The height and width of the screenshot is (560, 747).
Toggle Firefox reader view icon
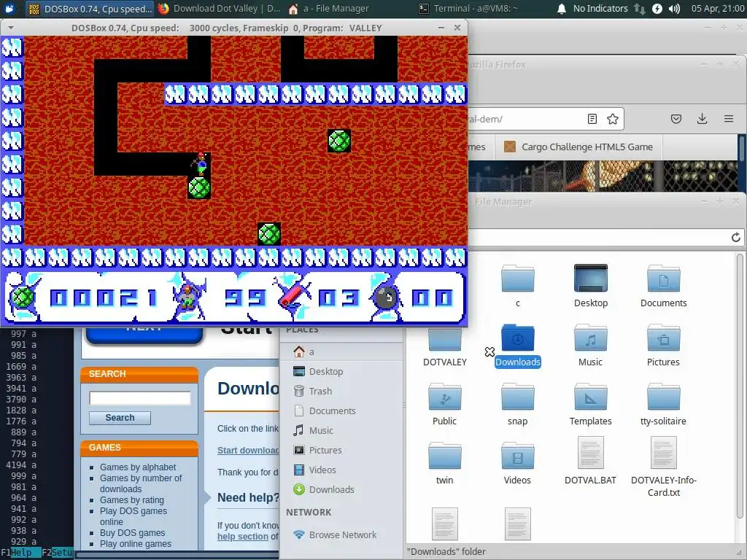pos(592,119)
